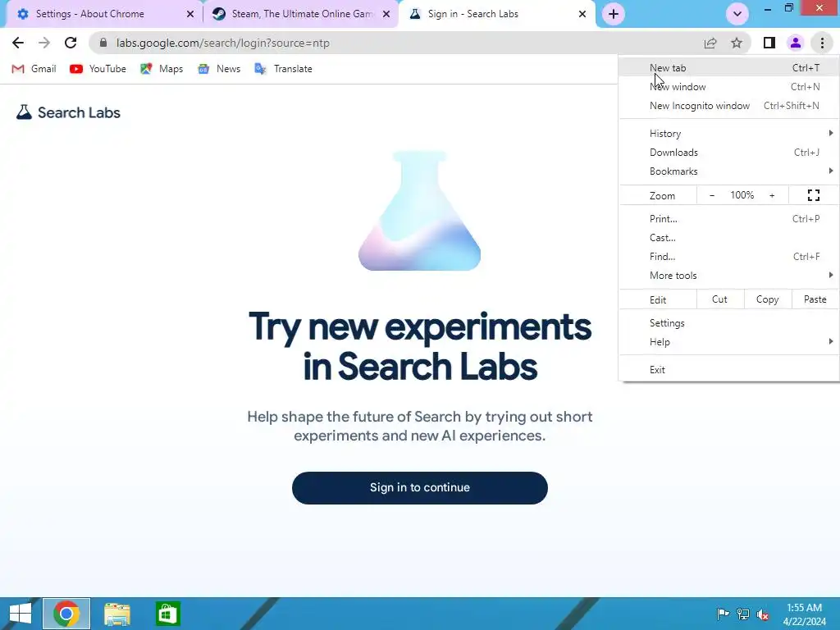
Task: Open the Windows Start button
Action: (x=20, y=614)
